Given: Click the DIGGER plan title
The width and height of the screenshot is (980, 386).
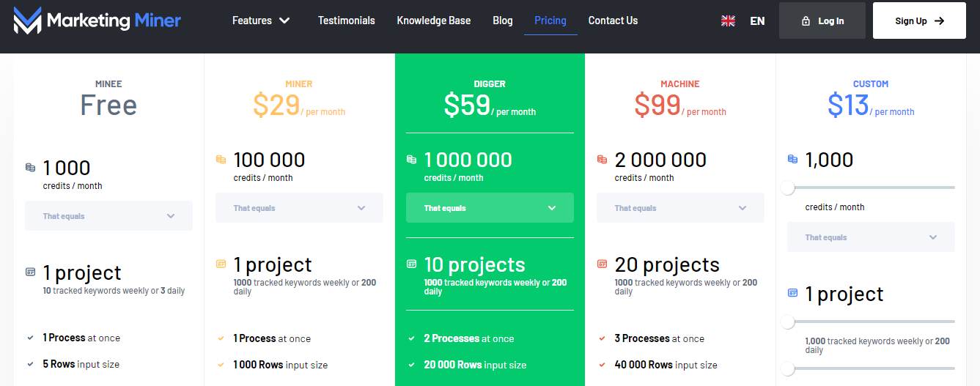Looking at the screenshot, I should [x=490, y=84].
